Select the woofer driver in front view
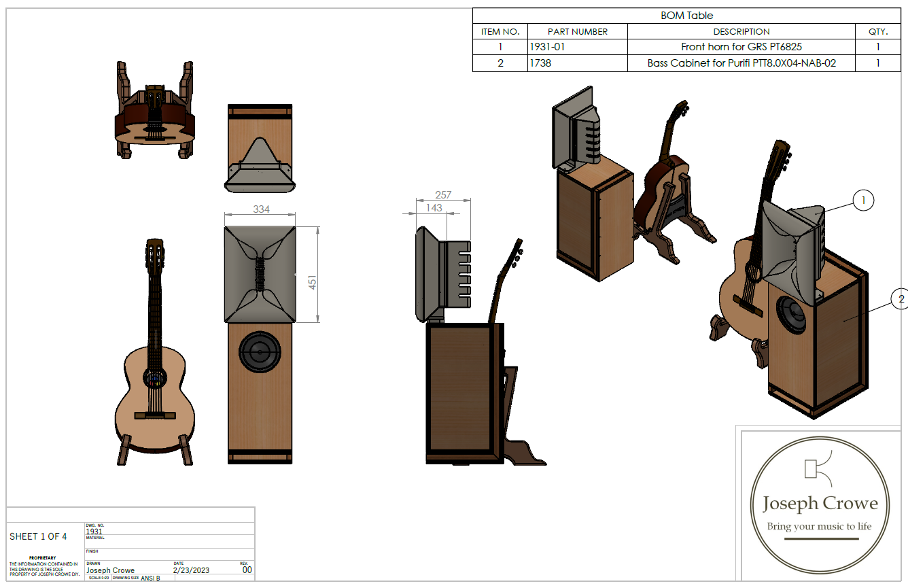The image size is (908, 588). (x=260, y=352)
